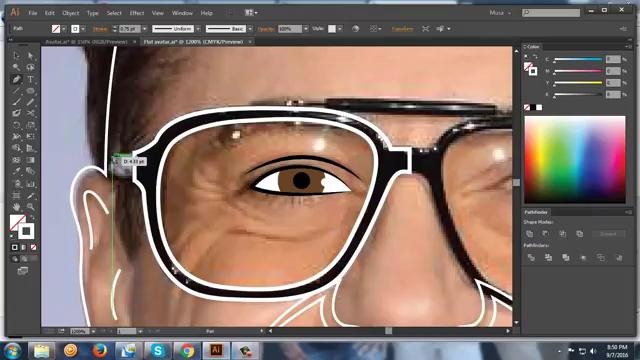
Task: Select the Eyedropper tool
Action: [16, 171]
